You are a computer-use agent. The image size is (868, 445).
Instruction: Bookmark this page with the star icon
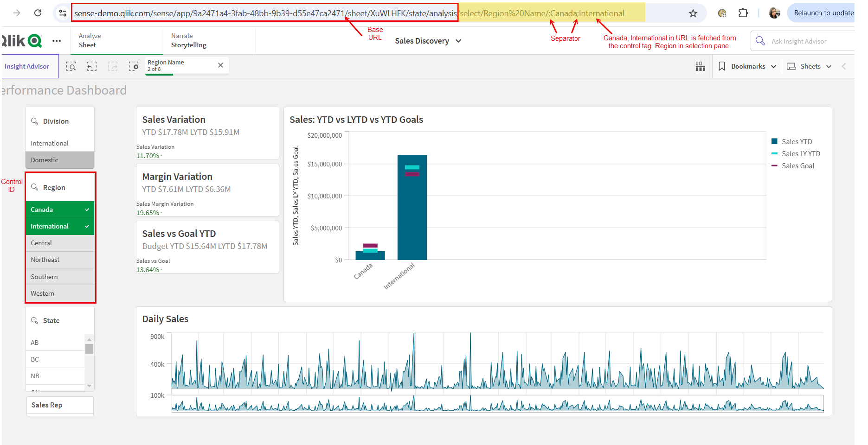pyautogui.click(x=693, y=13)
